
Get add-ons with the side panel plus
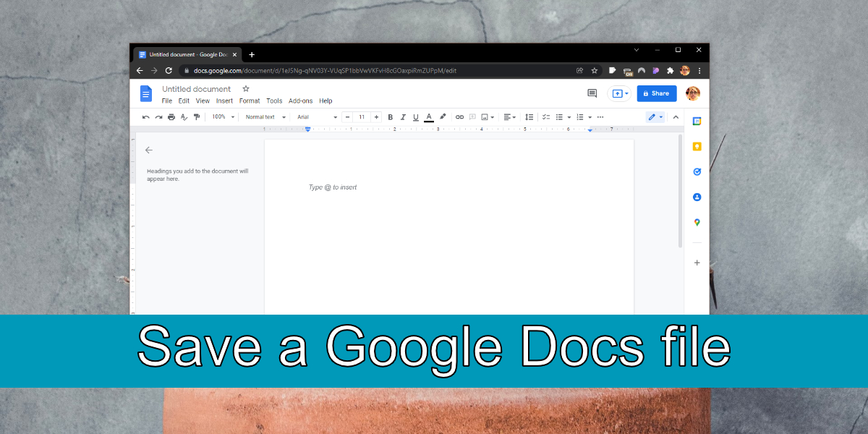coord(697,263)
